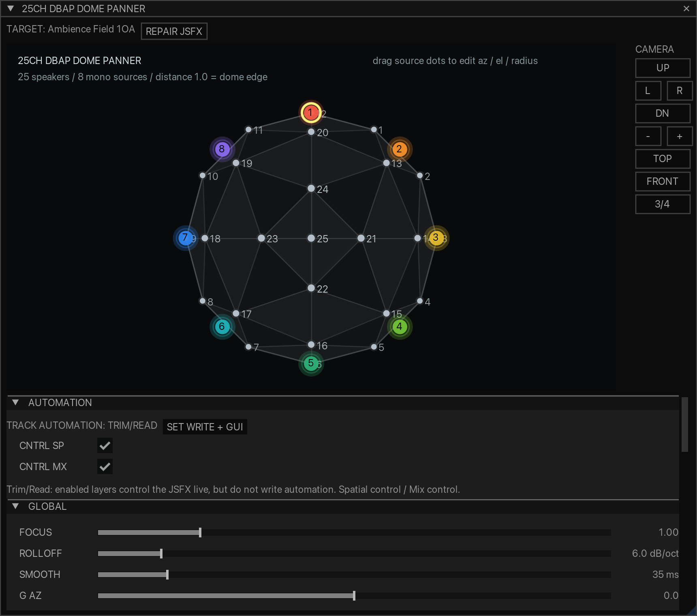The height and width of the screenshot is (616, 697).
Task: Collapse the AUTOMATION section
Action: pos(15,402)
